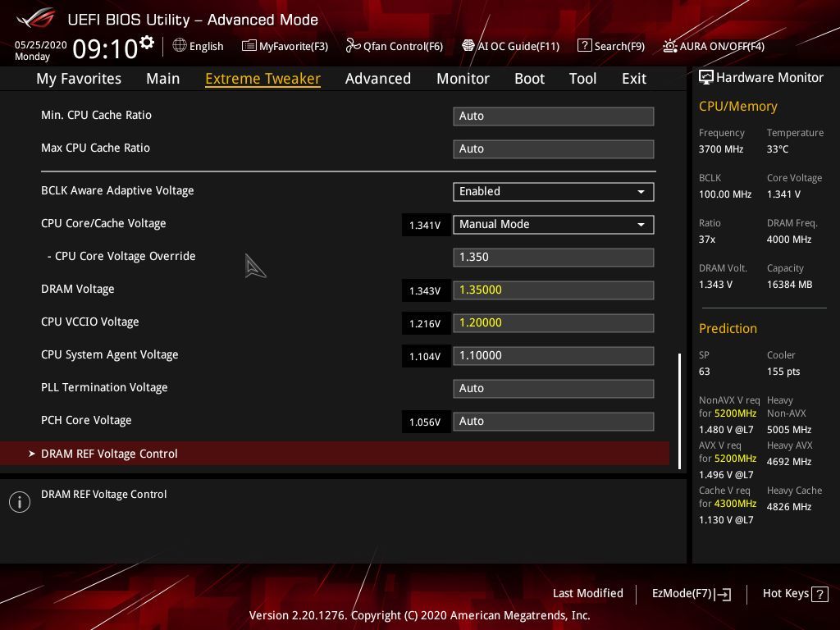Click the Qfan Control fan icon
840x630 pixels.
(x=353, y=46)
